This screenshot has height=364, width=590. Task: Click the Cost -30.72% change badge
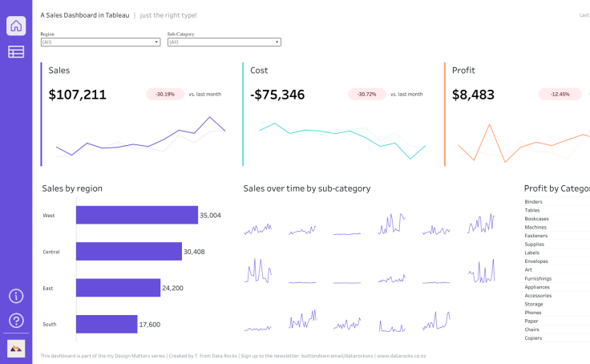[366, 94]
